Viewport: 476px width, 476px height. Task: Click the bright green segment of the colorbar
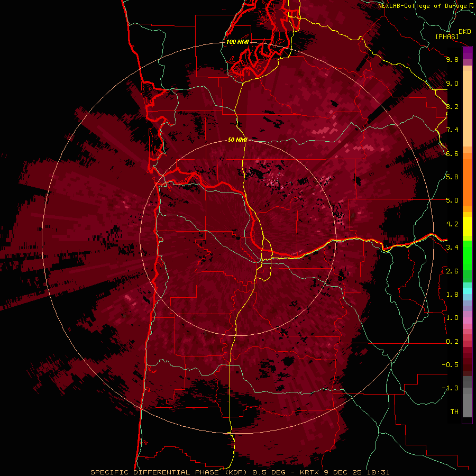point(467,255)
